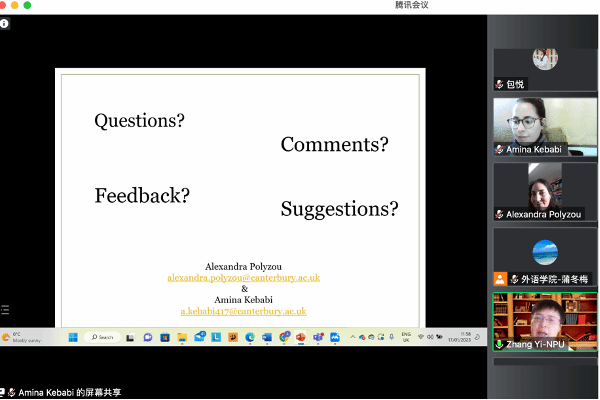The width and height of the screenshot is (600, 400).
Task: Click the meeting info icon at top-left
Action: pyautogui.click(x=5, y=23)
